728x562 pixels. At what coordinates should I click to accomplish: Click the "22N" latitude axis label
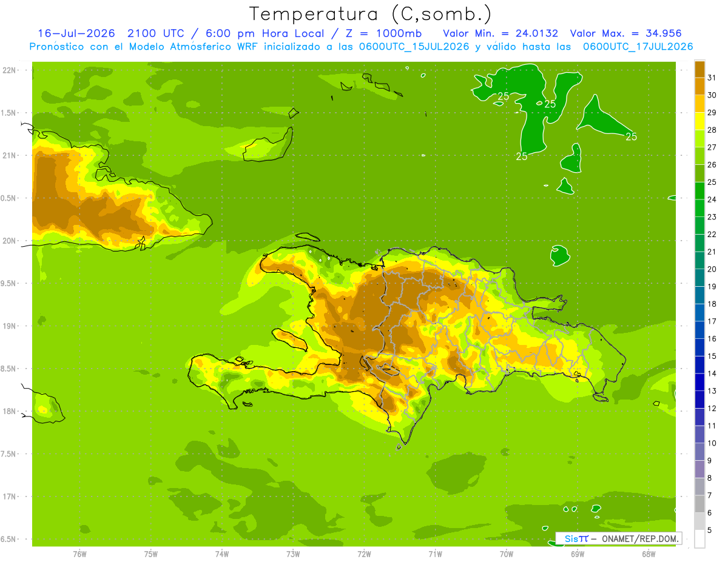[8, 70]
